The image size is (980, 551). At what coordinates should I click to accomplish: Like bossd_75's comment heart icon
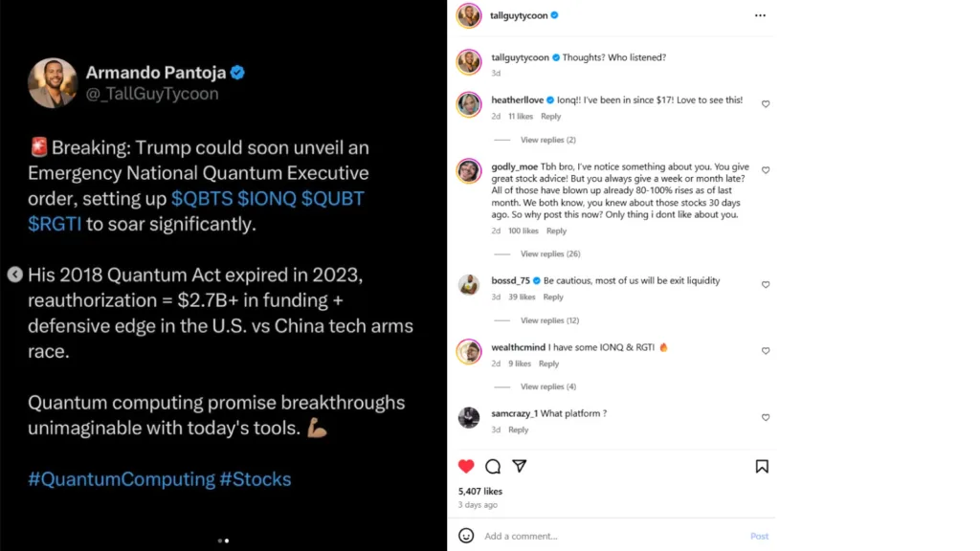pyautogui.click(x=766, y=285)
